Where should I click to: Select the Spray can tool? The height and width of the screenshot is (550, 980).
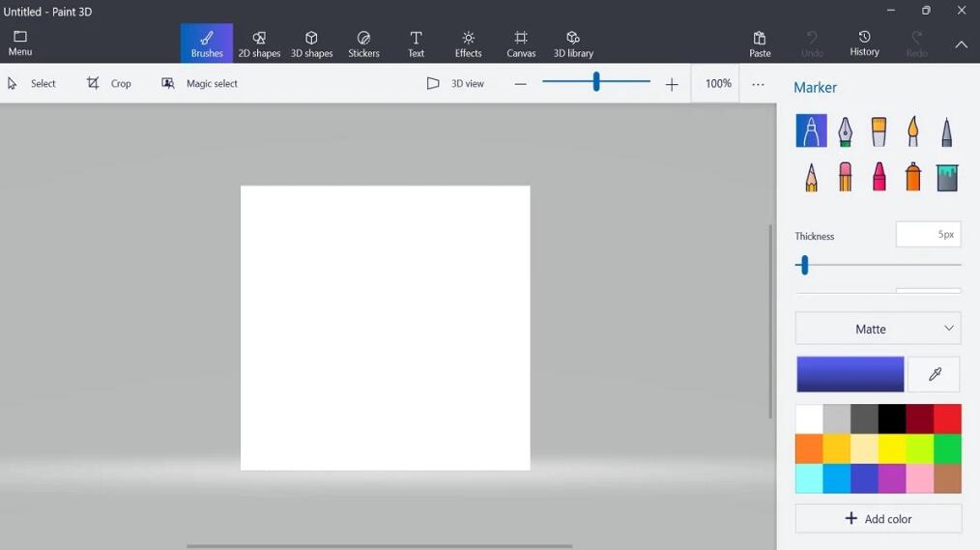click(x=912, y=177)
